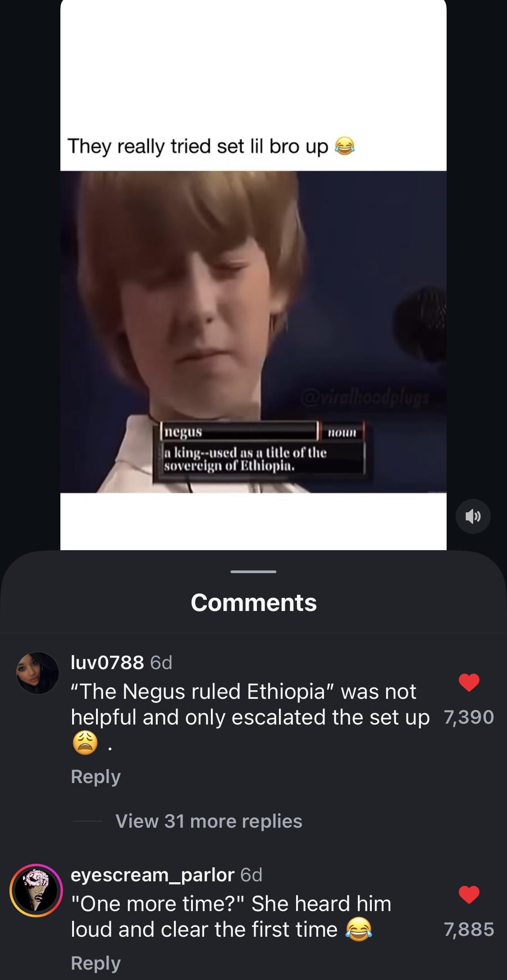
Task: Open luv0788's profile picture
Action: (x=37, y=673)
